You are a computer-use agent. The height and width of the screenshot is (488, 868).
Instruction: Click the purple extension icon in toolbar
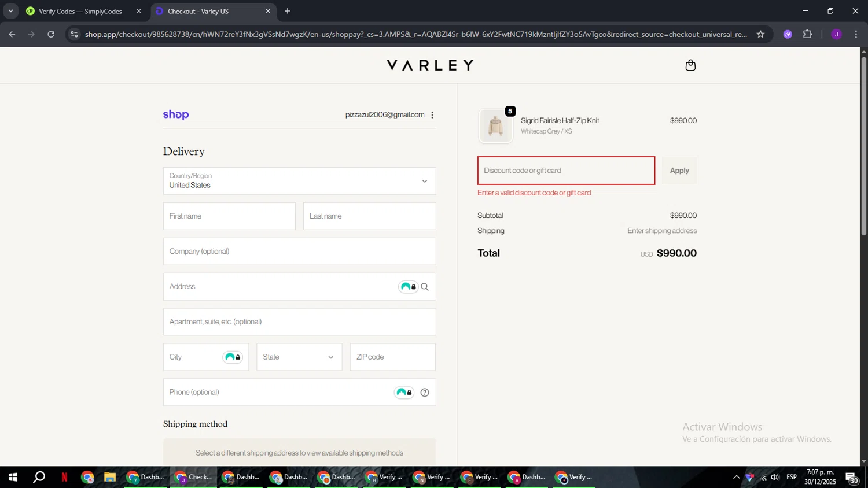(x=788, y=34)
